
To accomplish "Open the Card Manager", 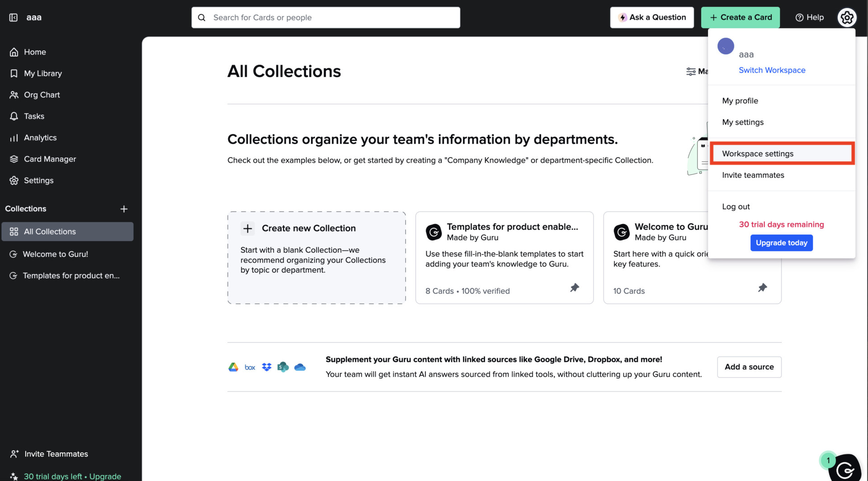I will [50, 159].
